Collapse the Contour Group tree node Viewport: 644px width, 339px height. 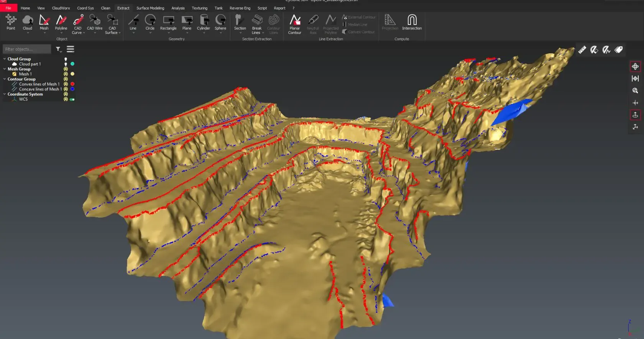coord(5,79)
